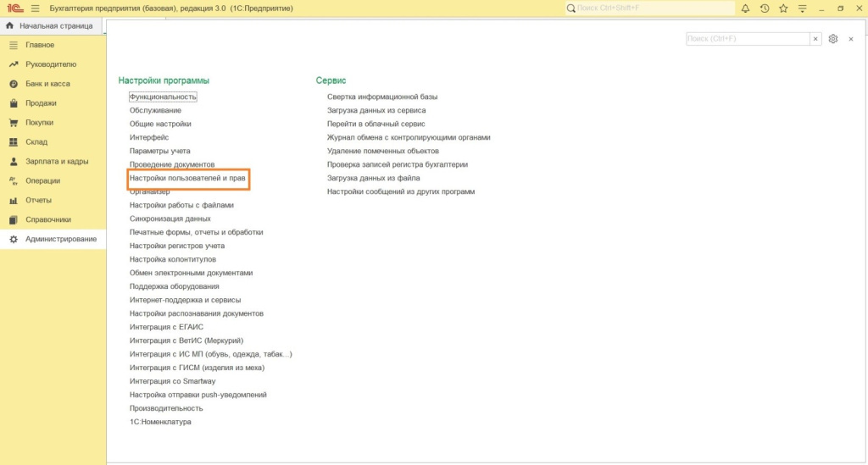Open Банк и касса section
Viewport: 868px width, 465px height.
tap(47, 84)
